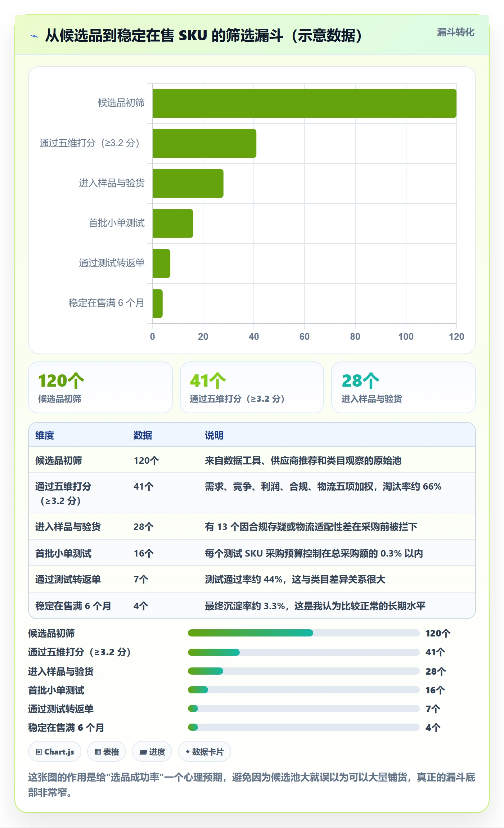Click the 候选品初筛 bar in the chart
This screenshot has height=828, width=504.
305,103
